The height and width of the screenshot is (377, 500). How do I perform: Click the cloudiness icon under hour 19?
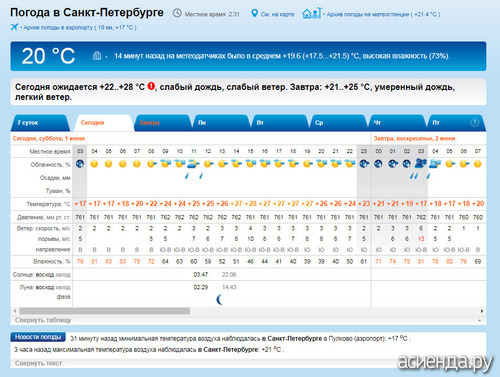tap(308, 164)
